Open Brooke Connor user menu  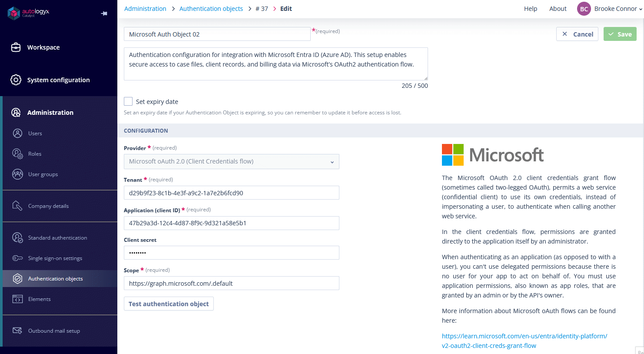(x=610, y=9)
